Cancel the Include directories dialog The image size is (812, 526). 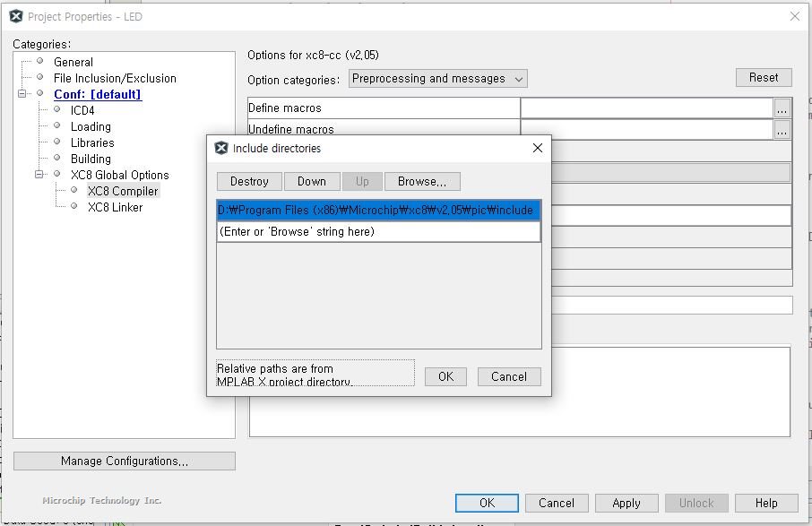[509, 376]
